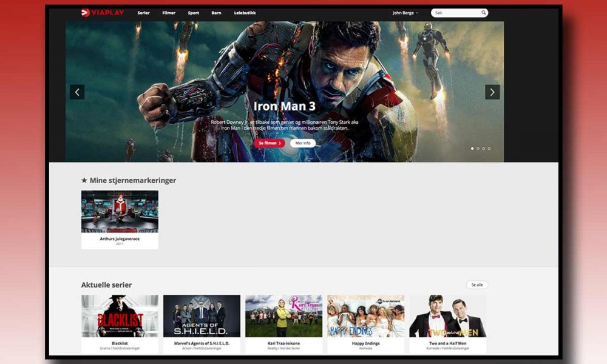Click the Mer info button
The height and width of the screenshot is (364, 607).
coord(303,143)
